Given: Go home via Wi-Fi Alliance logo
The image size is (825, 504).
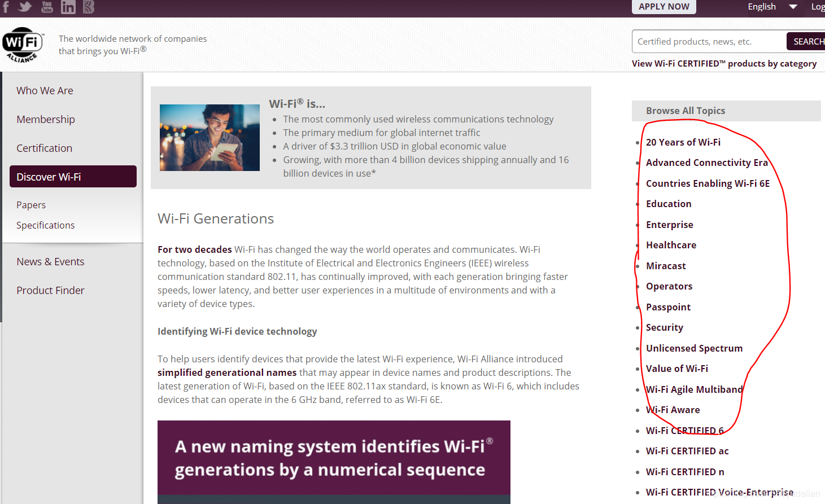Looking at the screenshot, I should click(x=23, y=45).
